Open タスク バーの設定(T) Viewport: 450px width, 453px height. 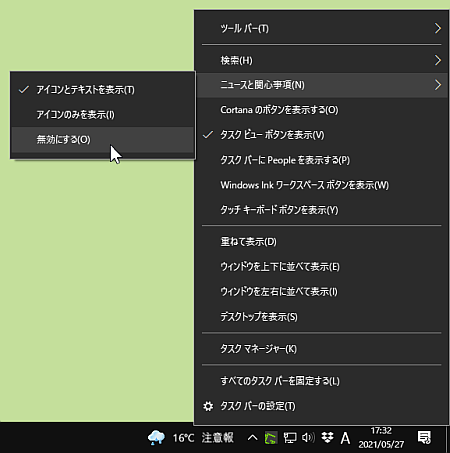(x=322, y=406)
